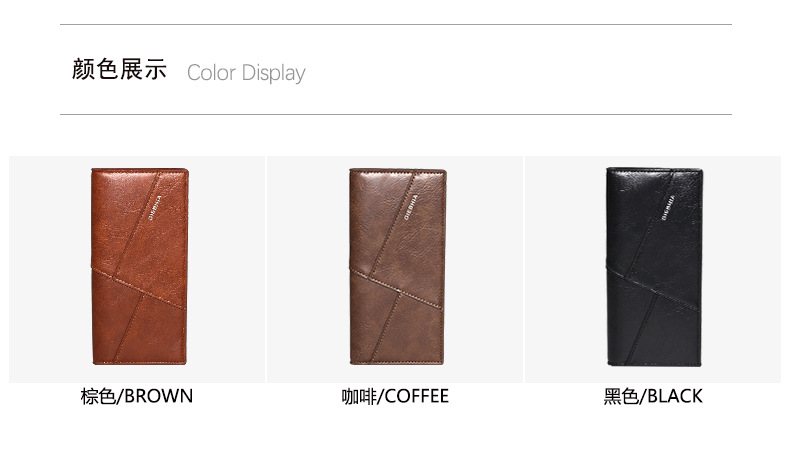Image resolution: width=790 pixels, height=472 pixels.
Task: Click the top horizontal divider line
Action: tap(396, 24)
